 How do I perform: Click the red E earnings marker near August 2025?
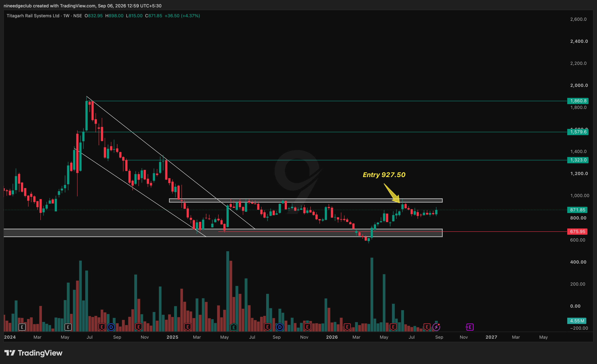tap(267, 327)
